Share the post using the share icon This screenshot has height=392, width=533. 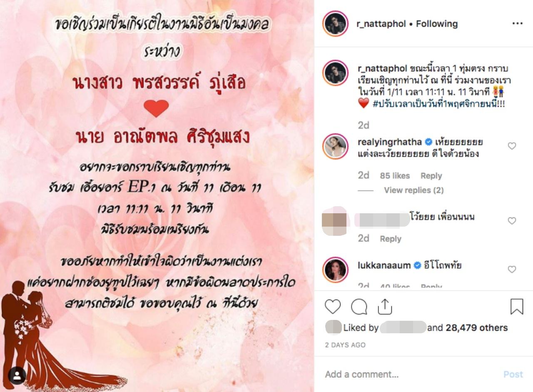point(385,307)
